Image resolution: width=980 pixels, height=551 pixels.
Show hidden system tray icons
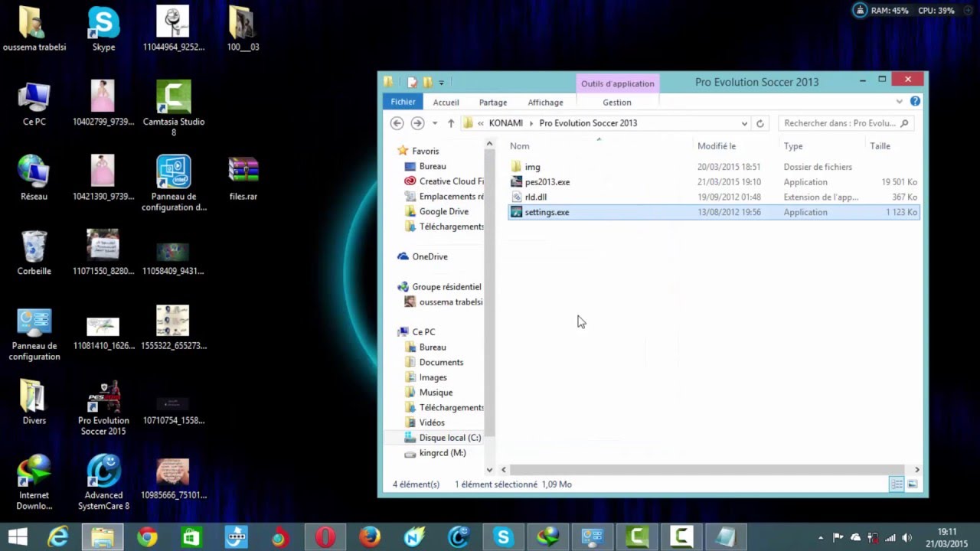click(821, 537)
